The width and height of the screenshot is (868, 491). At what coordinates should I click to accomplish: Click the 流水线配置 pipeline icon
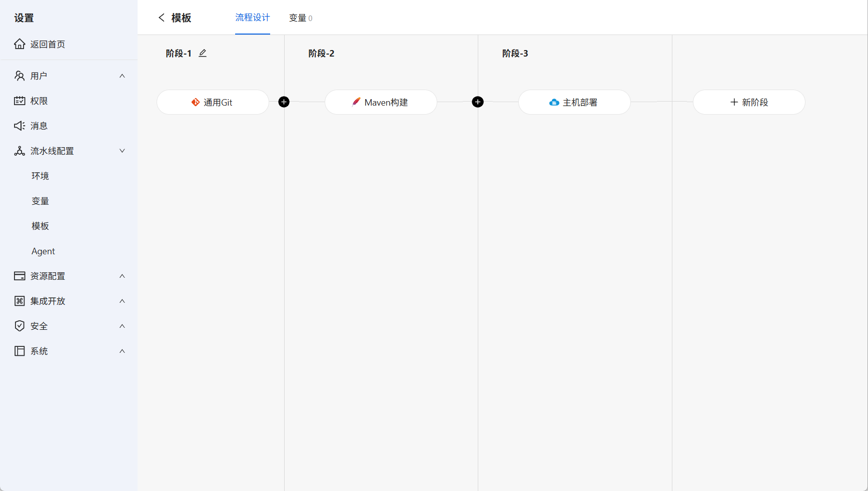[20, 151]
